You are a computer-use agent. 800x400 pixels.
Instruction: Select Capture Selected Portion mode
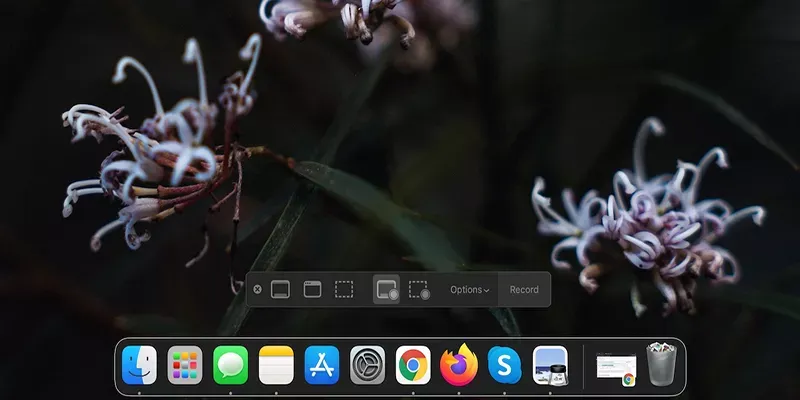pyautogui.click(x=344, y=290)
